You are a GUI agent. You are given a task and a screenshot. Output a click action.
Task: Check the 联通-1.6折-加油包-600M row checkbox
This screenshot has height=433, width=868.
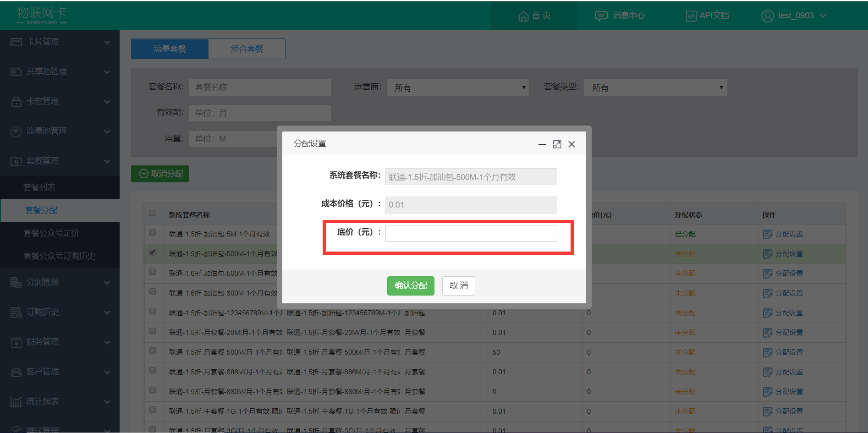click(153, 292)
